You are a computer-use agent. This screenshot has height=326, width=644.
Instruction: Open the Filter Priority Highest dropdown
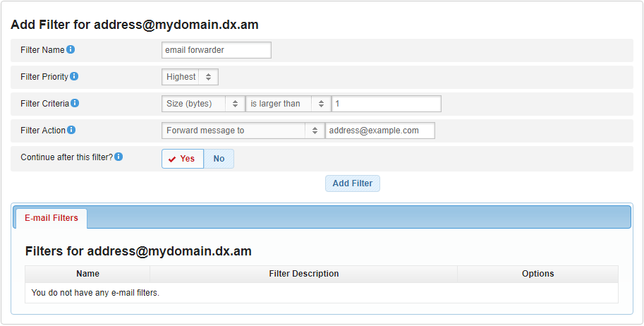coord(190,77)
